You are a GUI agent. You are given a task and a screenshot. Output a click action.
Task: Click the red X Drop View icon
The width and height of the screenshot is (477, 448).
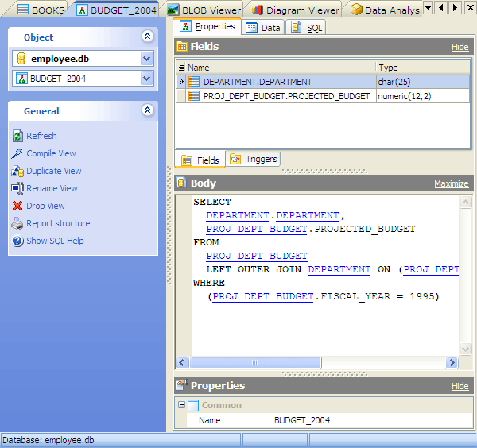coord(17,206)
